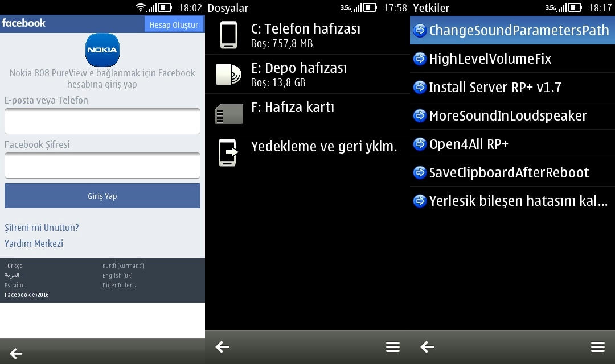Open Yedekleme ve geri yklm. entry
Image resolution: width=615 pixels, height=364 pixels.
(307, 152)
